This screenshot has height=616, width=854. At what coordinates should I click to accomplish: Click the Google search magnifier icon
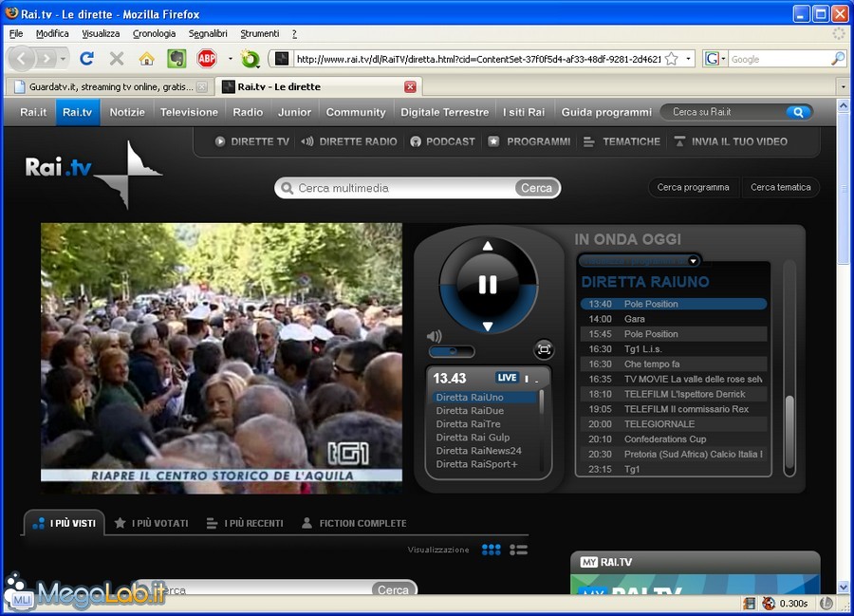pos(838,59)
